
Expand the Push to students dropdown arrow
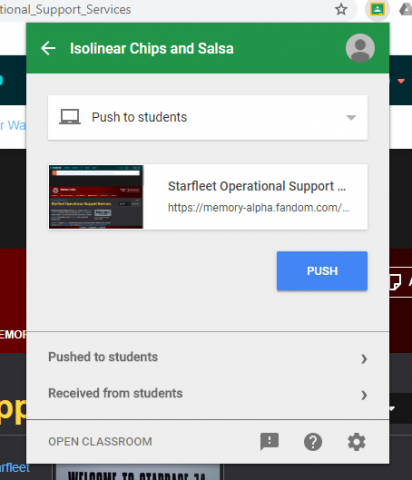tap(351, 117)
